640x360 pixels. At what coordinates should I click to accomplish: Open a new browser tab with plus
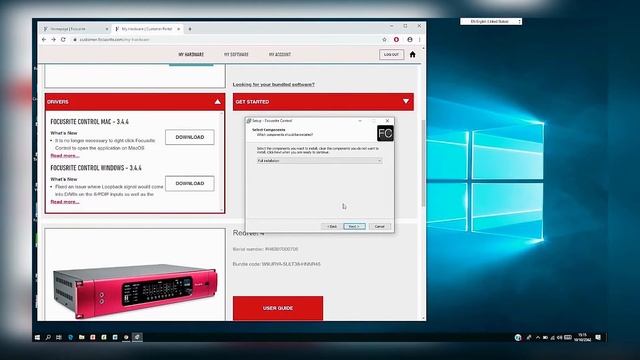coord(190,29)
